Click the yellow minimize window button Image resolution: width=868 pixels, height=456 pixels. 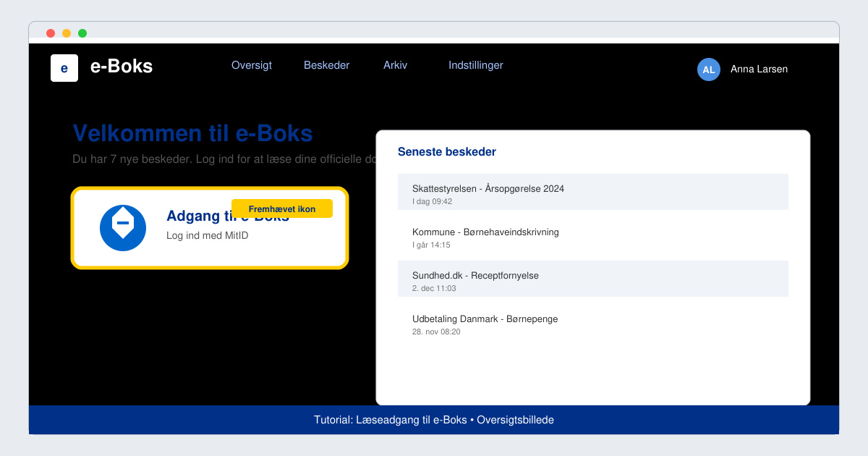click(67, 33)
